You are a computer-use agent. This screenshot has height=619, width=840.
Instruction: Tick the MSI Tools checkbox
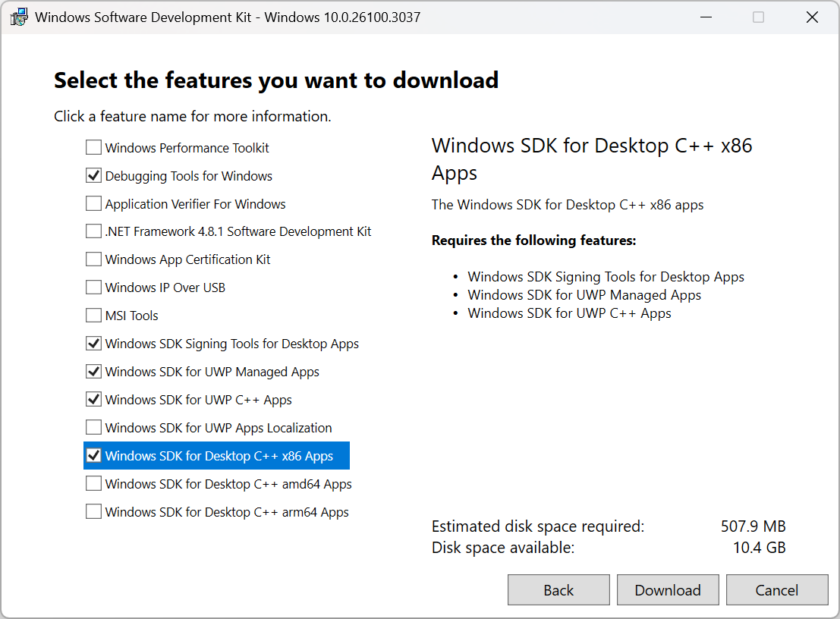click(94, 316)
